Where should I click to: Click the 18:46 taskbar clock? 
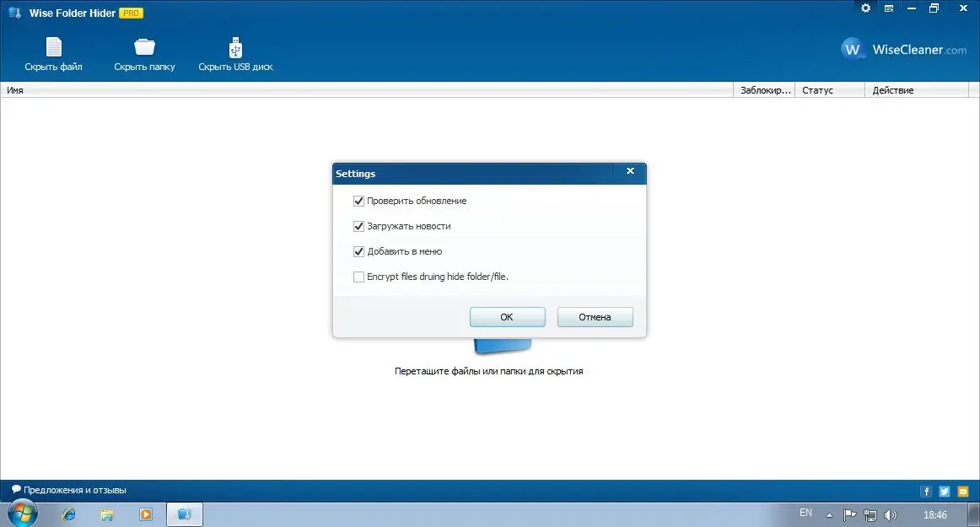coord(935,515)
